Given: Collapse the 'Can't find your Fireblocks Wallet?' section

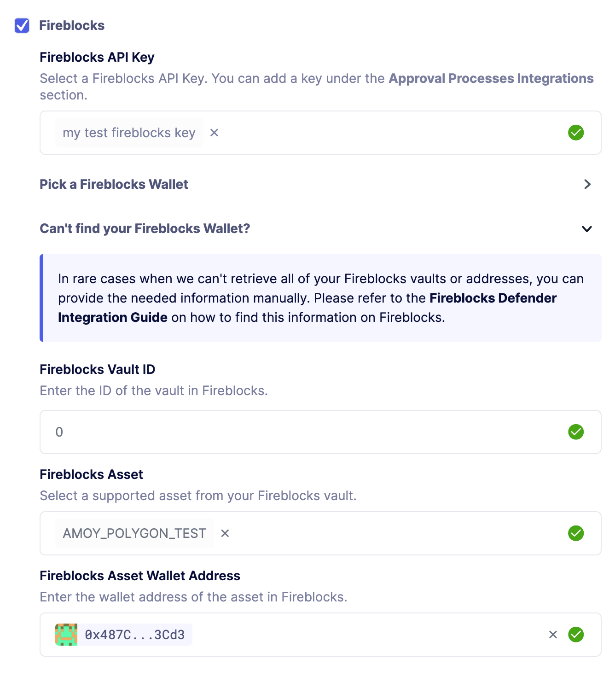Looking at the screenshot, I should point(586,229).
